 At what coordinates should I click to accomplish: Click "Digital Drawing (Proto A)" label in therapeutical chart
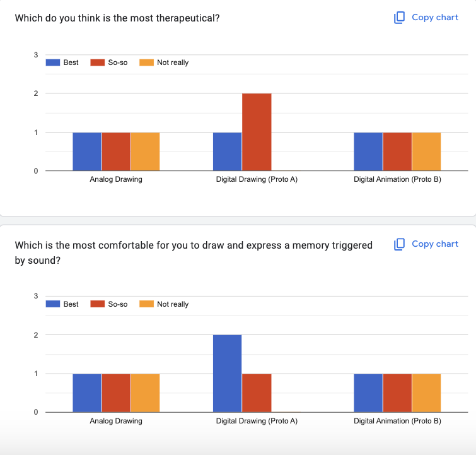click(x=257, y=180)
